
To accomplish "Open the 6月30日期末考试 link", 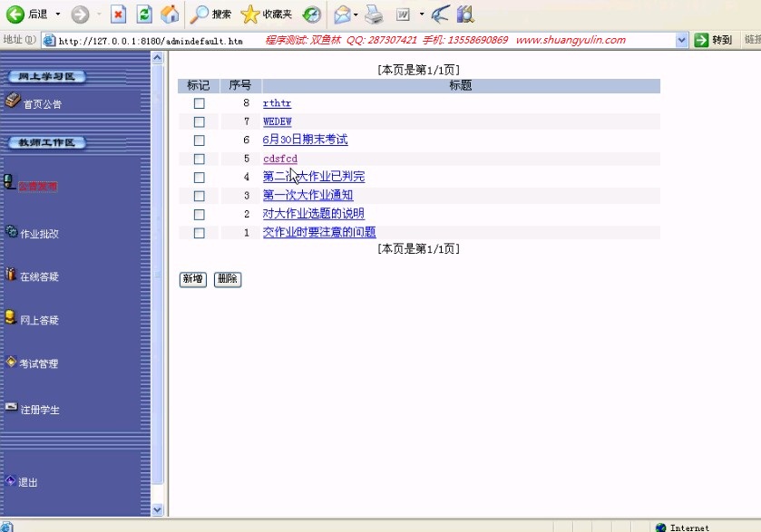I will [306, 140].
